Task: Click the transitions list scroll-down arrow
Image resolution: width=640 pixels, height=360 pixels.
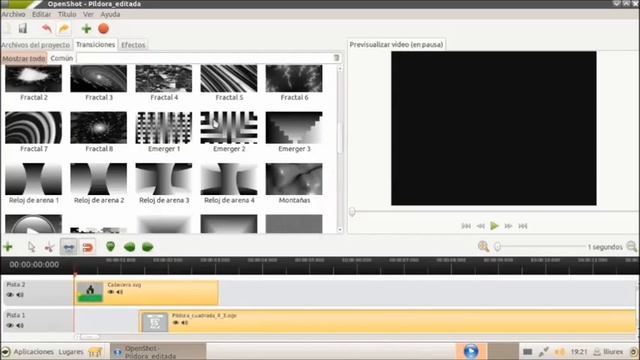Action: tap(340, 230)
